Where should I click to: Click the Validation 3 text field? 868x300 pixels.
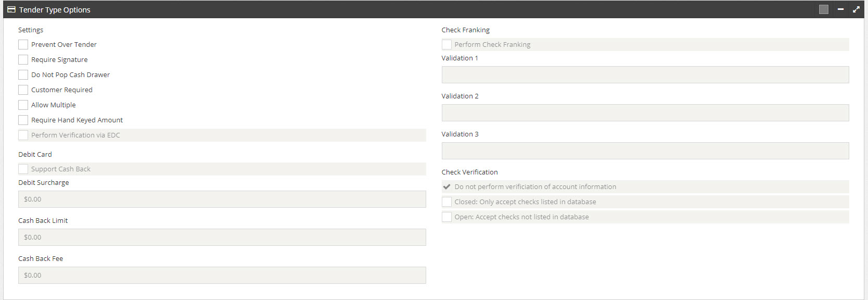click(645, 151)
